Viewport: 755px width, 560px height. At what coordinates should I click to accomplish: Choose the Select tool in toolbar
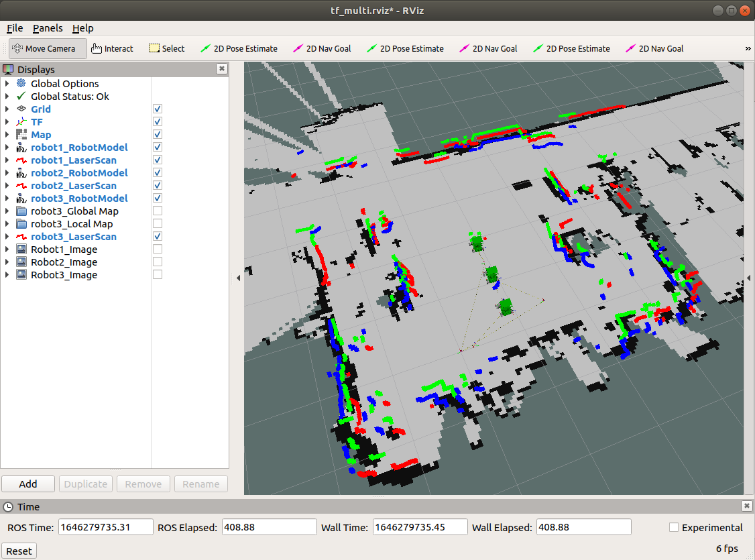pyautogui.click(x=166, y=48)
